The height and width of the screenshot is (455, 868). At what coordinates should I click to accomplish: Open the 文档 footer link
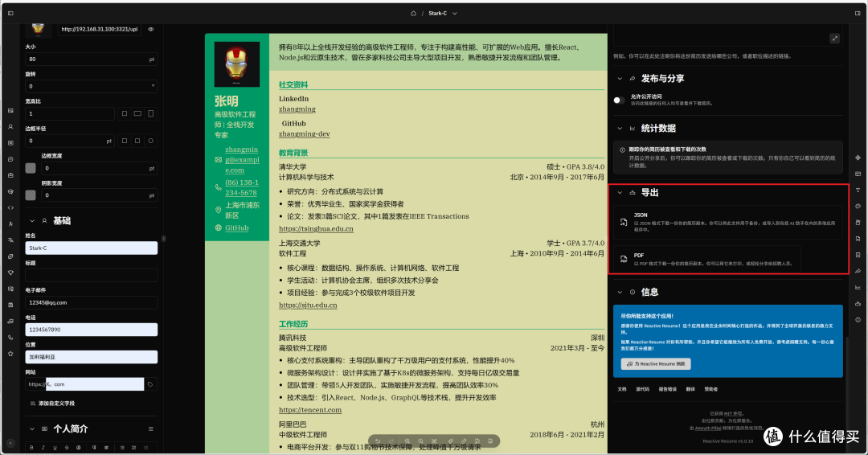pos(622,389)
